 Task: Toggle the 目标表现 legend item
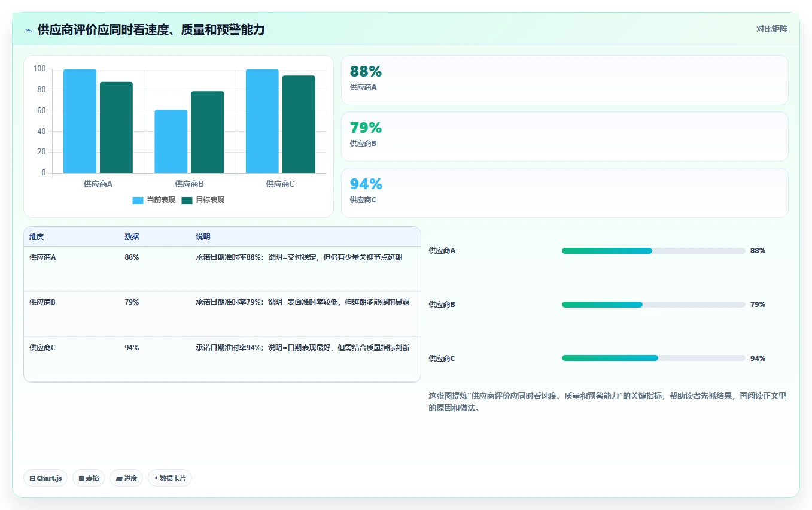[203, 200]
